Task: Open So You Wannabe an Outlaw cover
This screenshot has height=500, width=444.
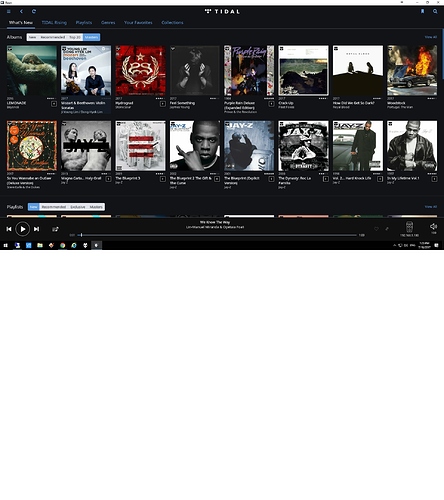Action: [32, 146]
